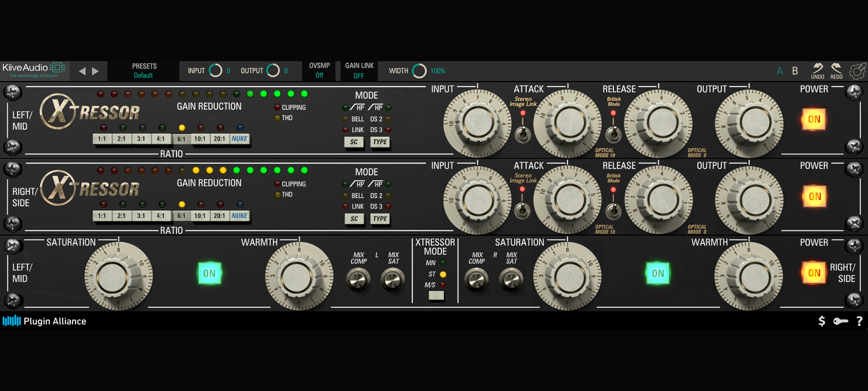Toggle Right/Side saturation green ON button
Screen dimensions: 868x391
point(658,273)
